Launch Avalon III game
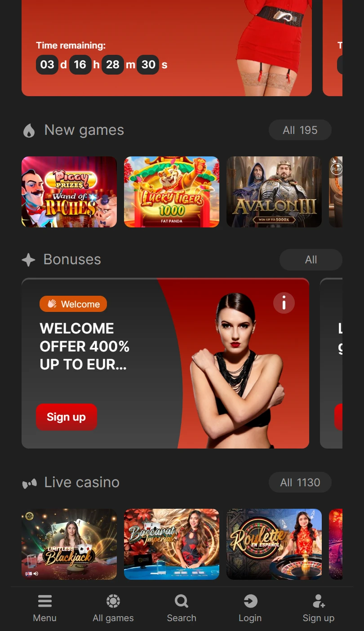 tap(274, 192)
